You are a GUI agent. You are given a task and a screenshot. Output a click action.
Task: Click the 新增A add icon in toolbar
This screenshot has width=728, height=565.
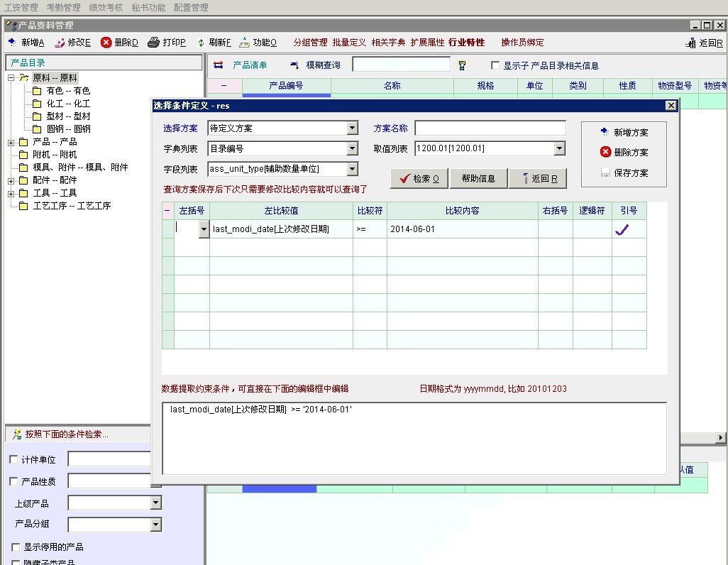(x=12, y=43)
